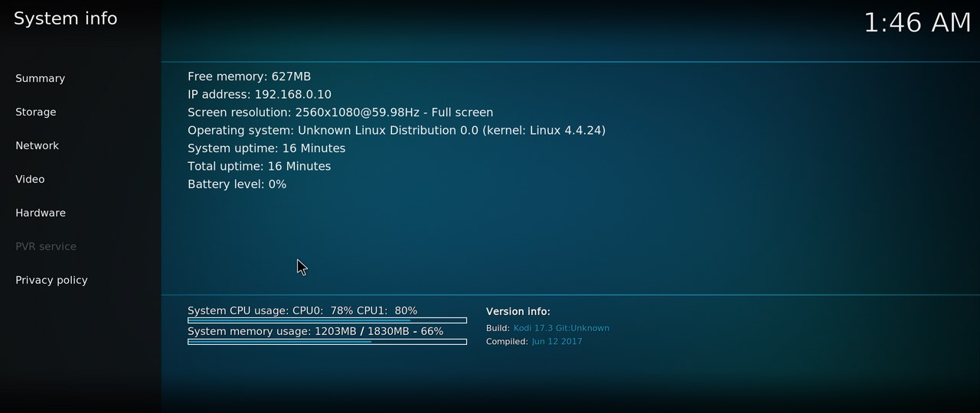Click the 1:46 AM clock

point(917,22)
